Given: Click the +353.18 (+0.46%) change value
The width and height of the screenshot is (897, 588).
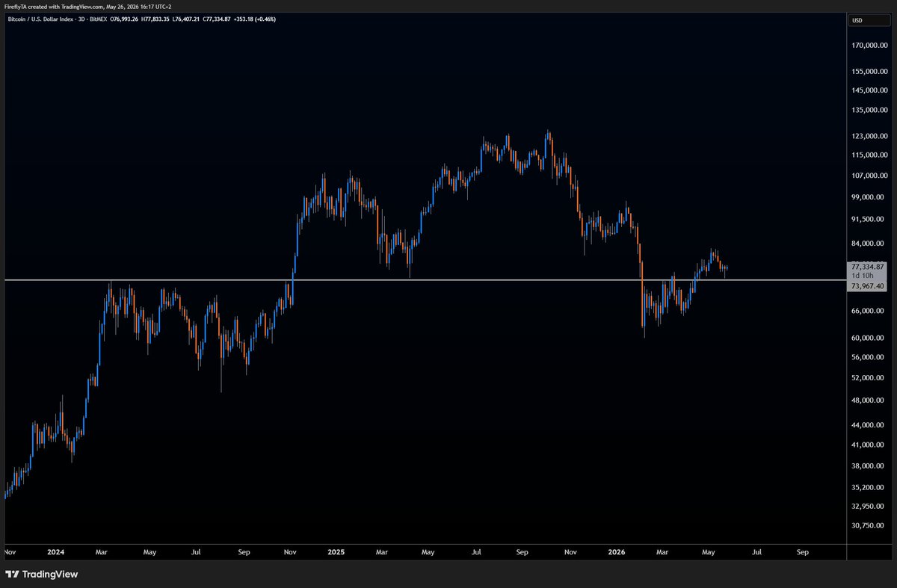Looking at the screenshot, I should coord(255,19).
